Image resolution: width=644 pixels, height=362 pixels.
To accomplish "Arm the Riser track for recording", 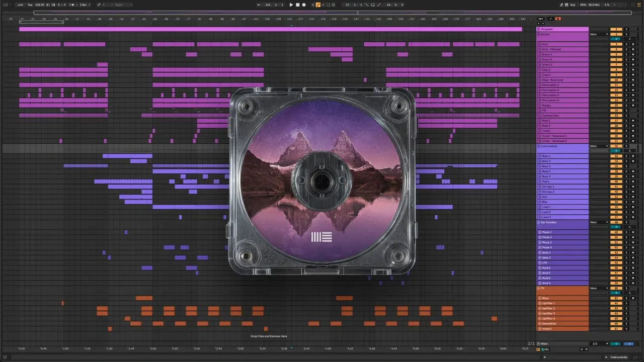I will (x=633, y=298).
